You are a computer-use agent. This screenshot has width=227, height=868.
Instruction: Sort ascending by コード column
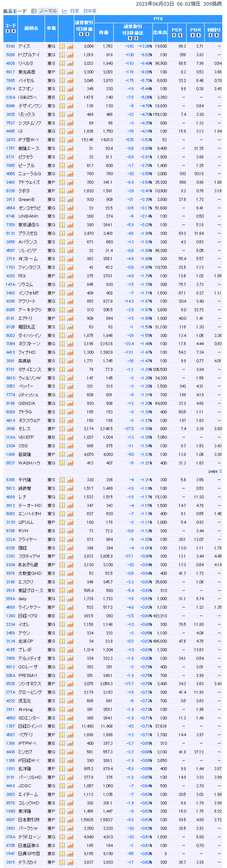click(7, 31)
